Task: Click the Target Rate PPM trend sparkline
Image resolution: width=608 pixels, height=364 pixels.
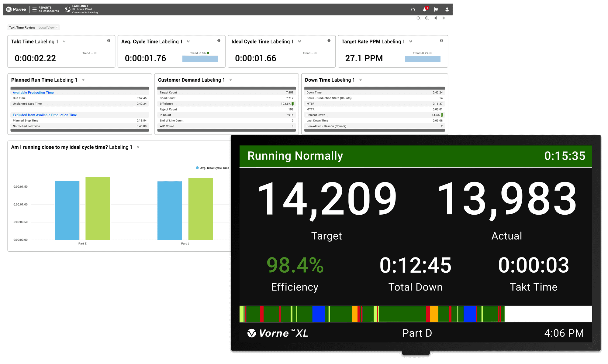Action: pyautogui.click(x=423, y=59)
